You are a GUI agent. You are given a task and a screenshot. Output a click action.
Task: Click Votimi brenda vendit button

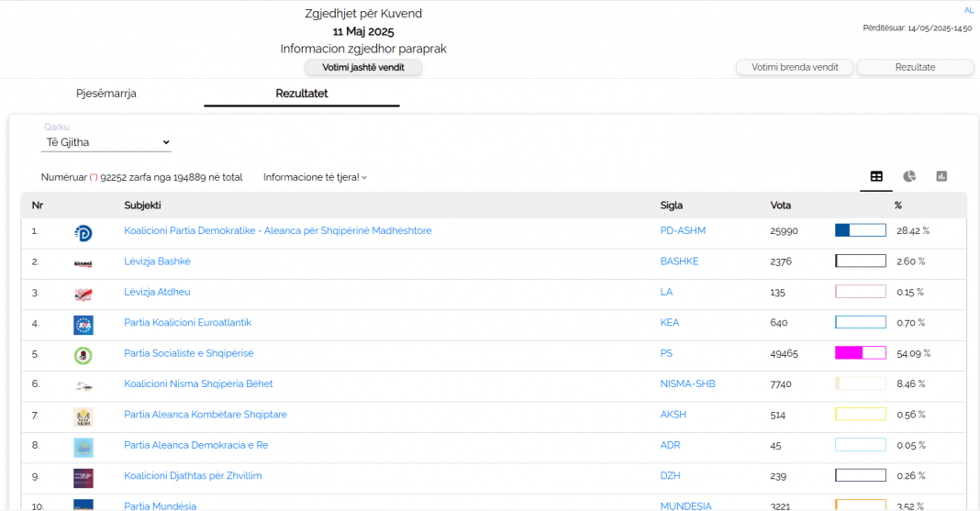coord(795,68)
